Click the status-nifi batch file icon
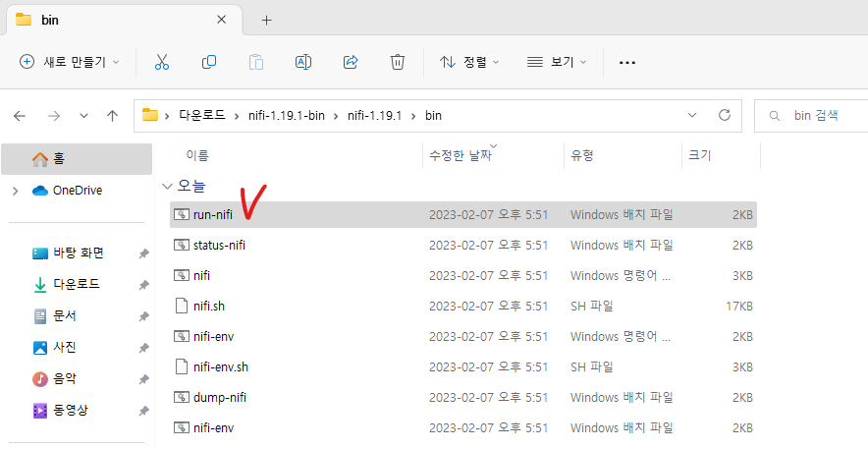 coord(182,245)
